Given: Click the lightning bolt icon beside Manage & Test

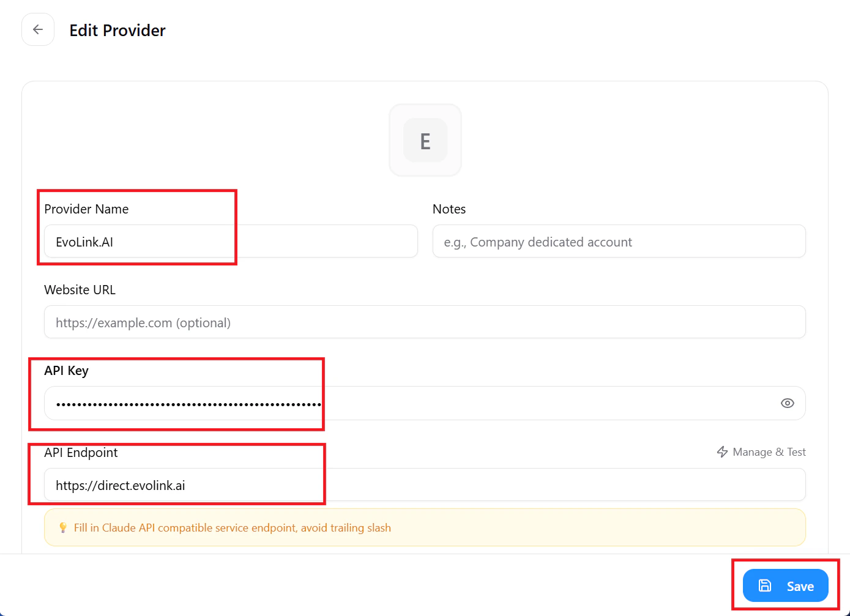Looking at the screenshot, I should (x=722, y=452).
